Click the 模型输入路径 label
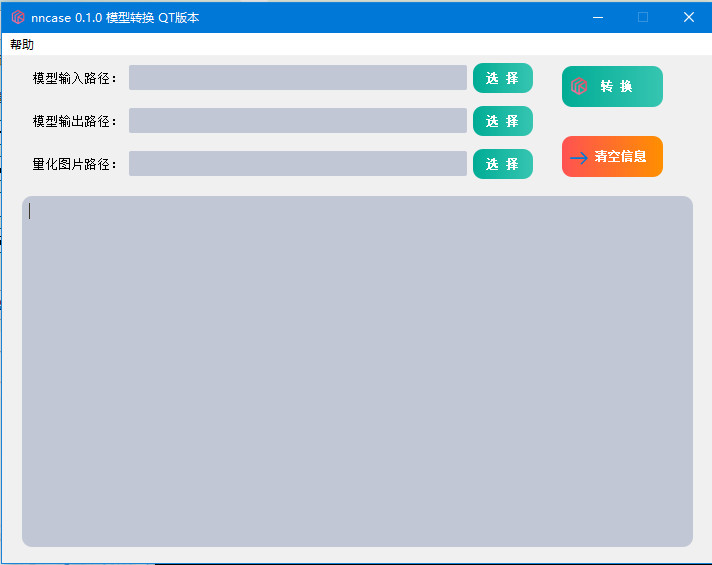This screenshot has height=565, width=712. 74,78
